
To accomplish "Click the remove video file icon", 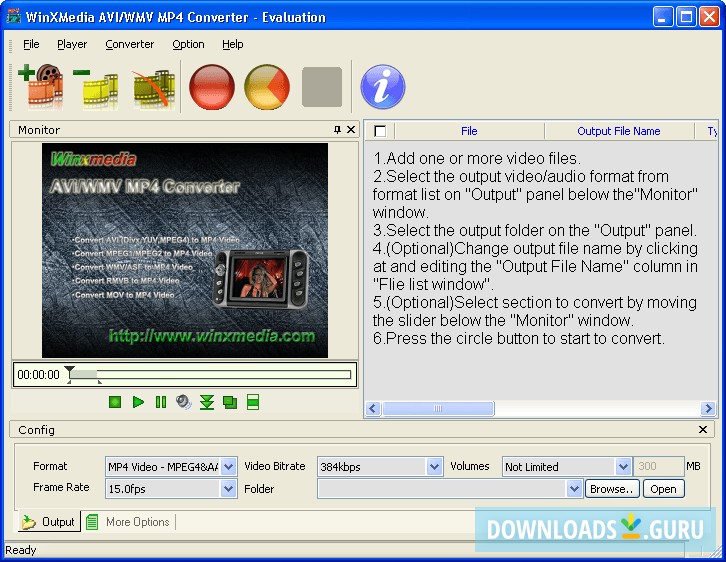I will (x=96, y=87).
